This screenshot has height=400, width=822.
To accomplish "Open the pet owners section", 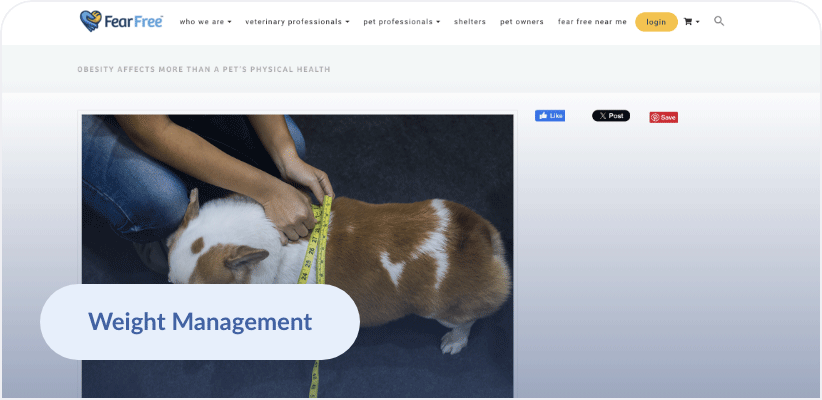I will pyautogui.click(x=522, y=22).
